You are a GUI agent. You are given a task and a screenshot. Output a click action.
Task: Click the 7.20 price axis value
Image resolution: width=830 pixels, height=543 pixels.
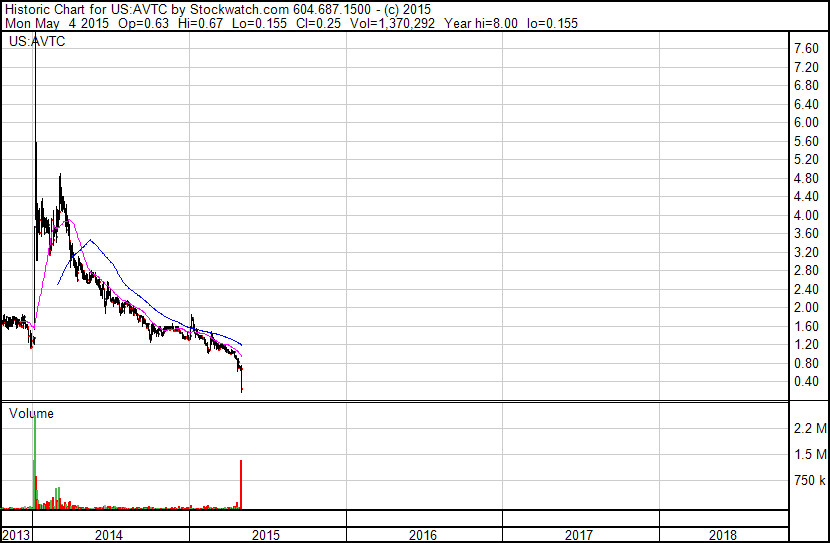[806, 67]
